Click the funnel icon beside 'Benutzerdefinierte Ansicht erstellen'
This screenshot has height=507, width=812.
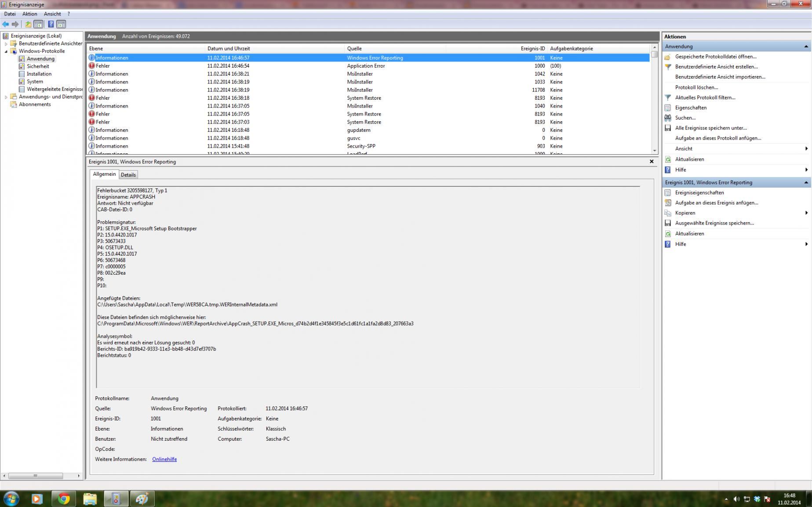pyautogui.click(x=668, y=67)
